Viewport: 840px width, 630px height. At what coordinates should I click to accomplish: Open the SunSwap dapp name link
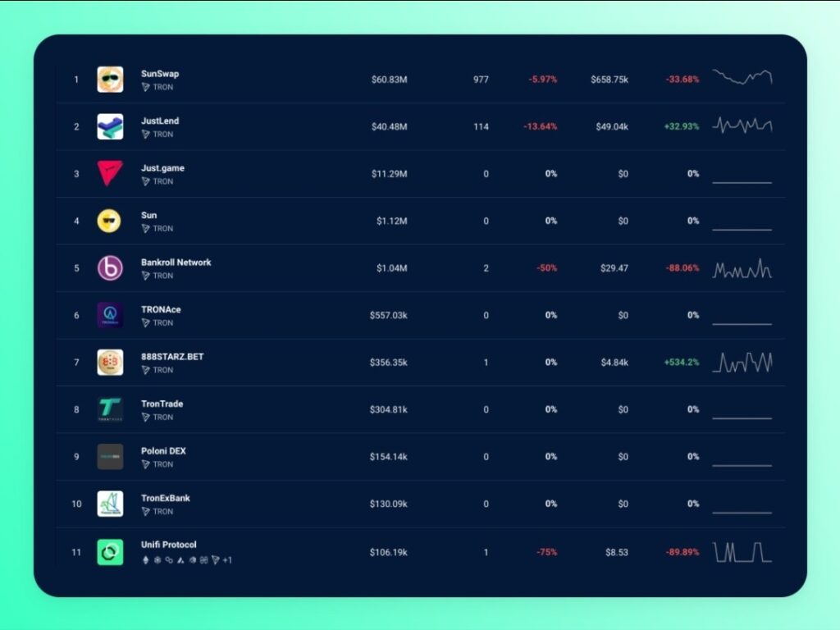160,73
